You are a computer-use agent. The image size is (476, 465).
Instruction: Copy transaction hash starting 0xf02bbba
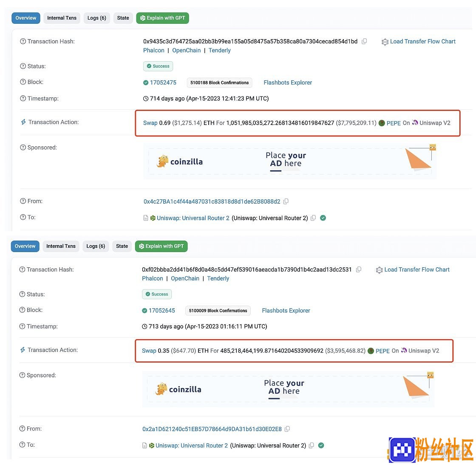(x=359, y=269)
